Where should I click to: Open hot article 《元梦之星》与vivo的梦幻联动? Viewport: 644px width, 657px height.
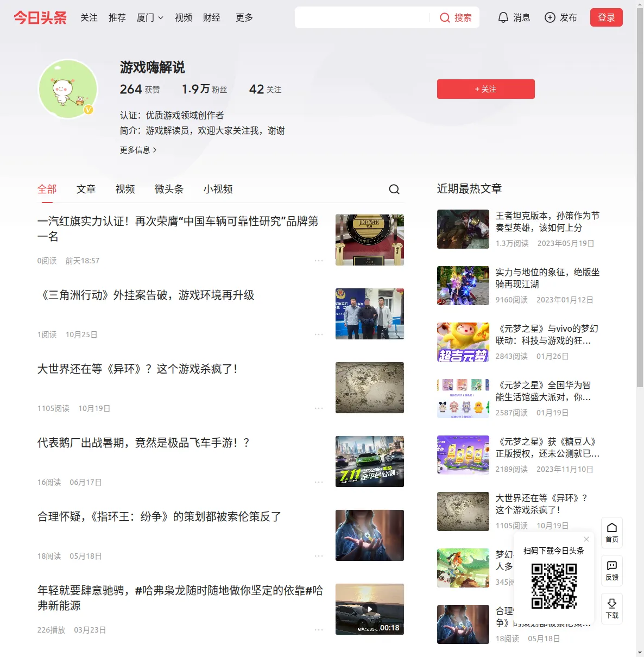click(547, 334)
